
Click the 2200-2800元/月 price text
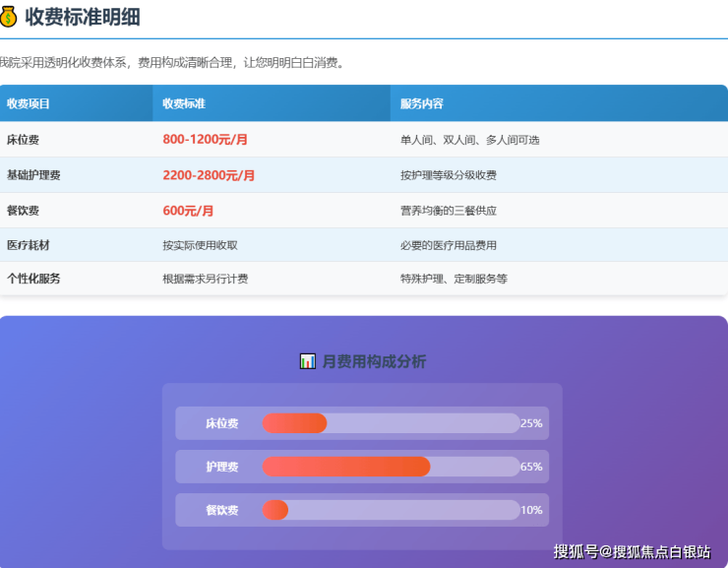click(x=209, y=175)
